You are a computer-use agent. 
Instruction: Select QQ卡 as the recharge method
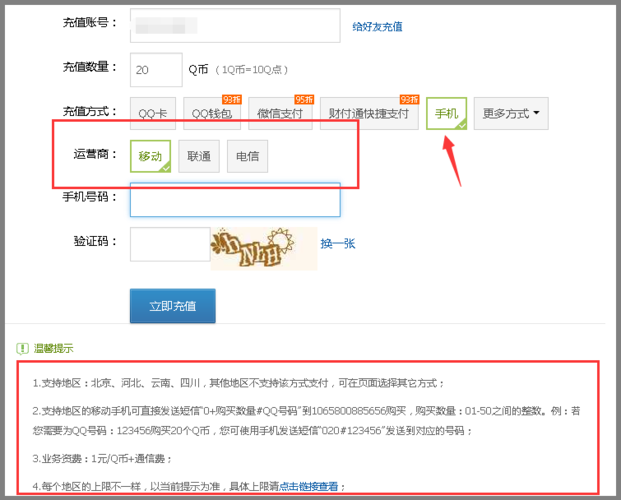pyautogui.click(x=152, y=113)
